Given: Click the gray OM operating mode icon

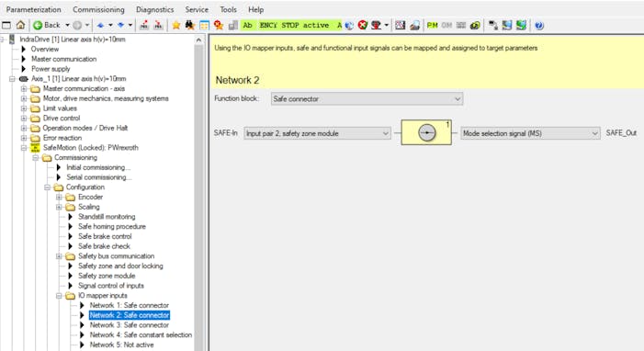Looking at the screenshot, I should (x=446, y=25).
